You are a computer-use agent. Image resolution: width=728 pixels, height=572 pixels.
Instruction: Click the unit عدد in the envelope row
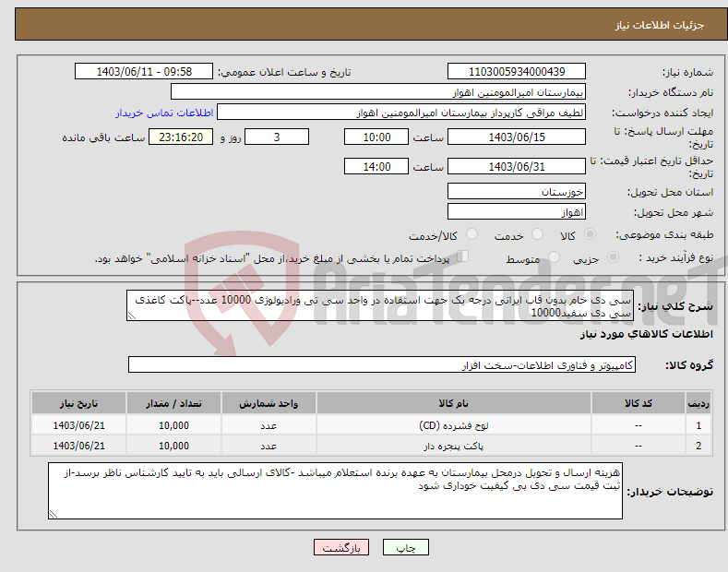[x=269, y=446]
